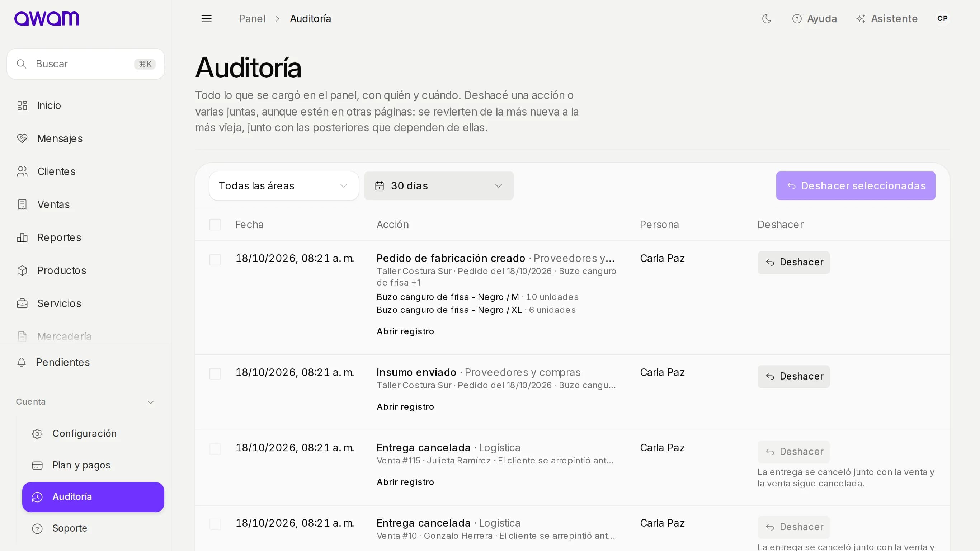The width and height of the screenshot is (980, 551).
Task: Open Configuración under Cuenta
Action: coord(93,434)
